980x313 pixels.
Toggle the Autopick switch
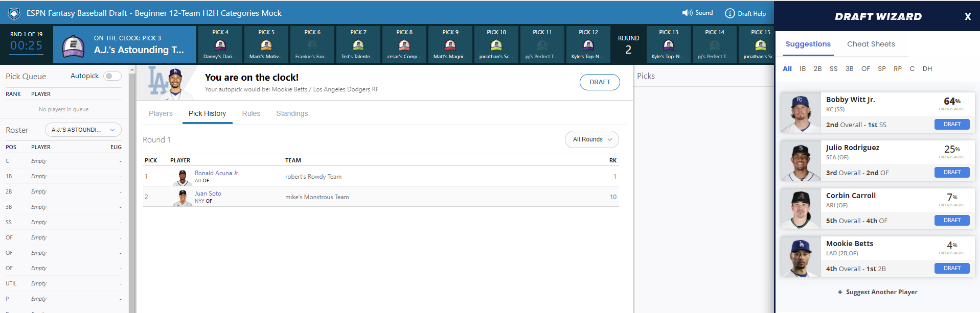[112, 76]
